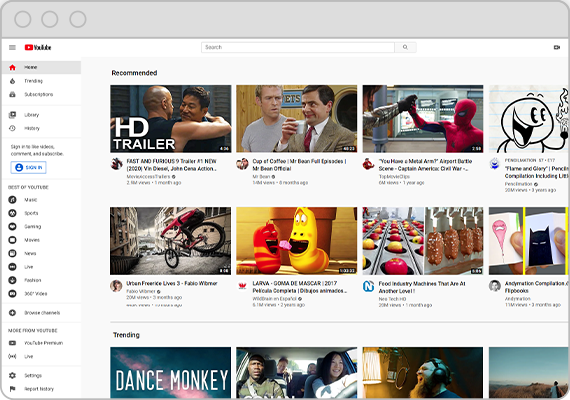The height and width of the screenshot is (400, 570).
Task: Click the Movies category icon
Action: [x=12, y=240]
